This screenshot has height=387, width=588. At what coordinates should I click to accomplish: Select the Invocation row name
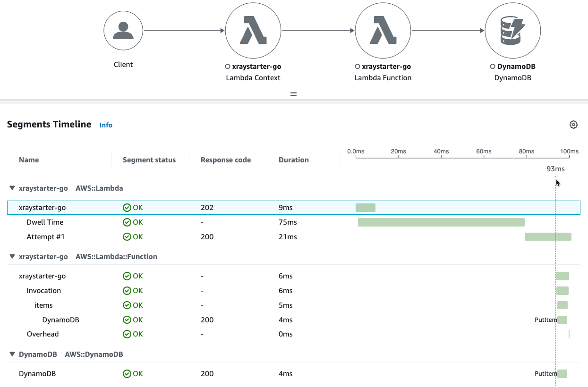[x=44, y=291]
